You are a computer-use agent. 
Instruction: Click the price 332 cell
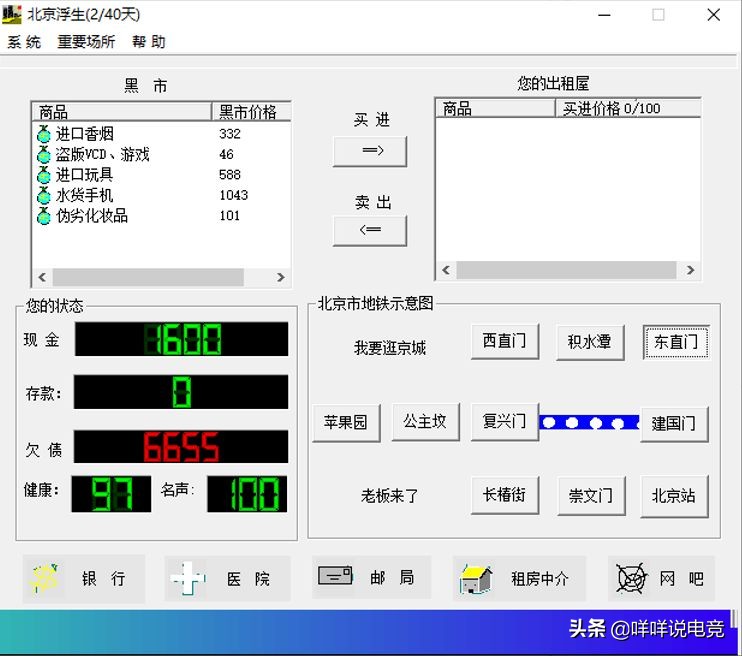pyautogui.click(x=230, y=134)
